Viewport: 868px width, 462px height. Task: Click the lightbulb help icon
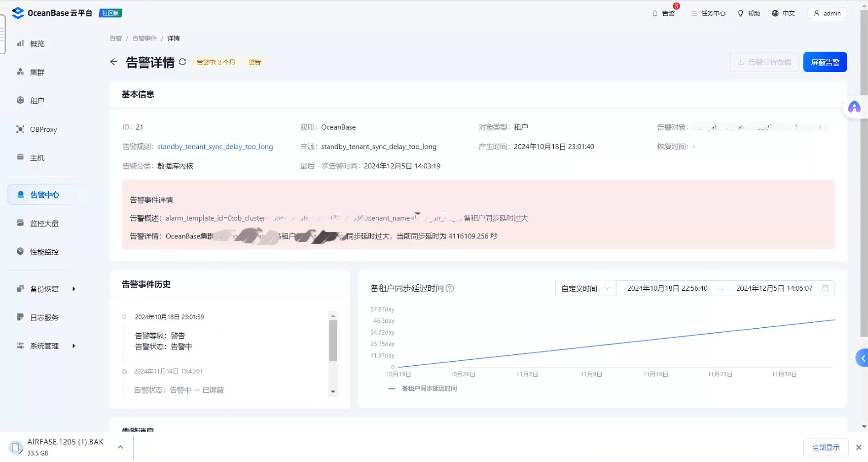tap(740, 13)
